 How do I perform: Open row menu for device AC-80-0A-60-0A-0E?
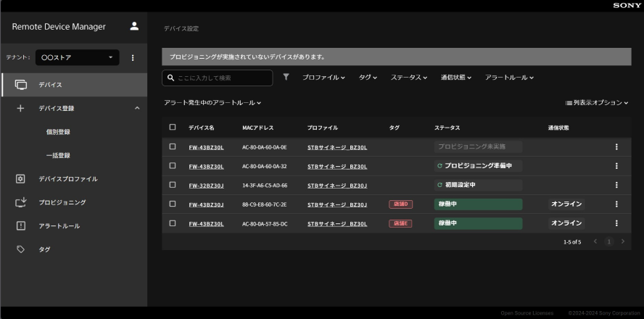click(x=616, y=146)
